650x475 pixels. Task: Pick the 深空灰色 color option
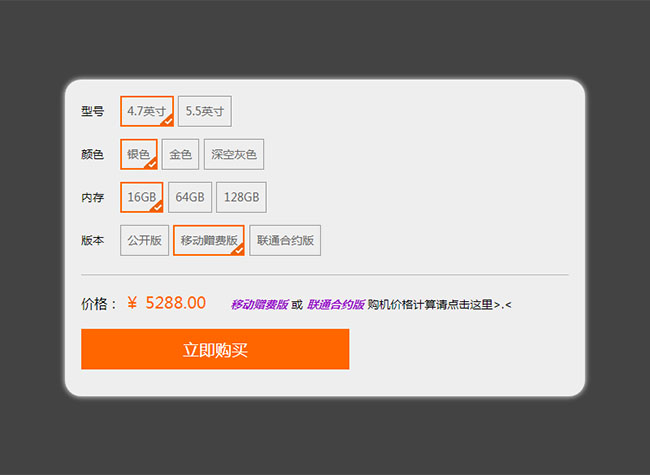(x=234, y=154)
